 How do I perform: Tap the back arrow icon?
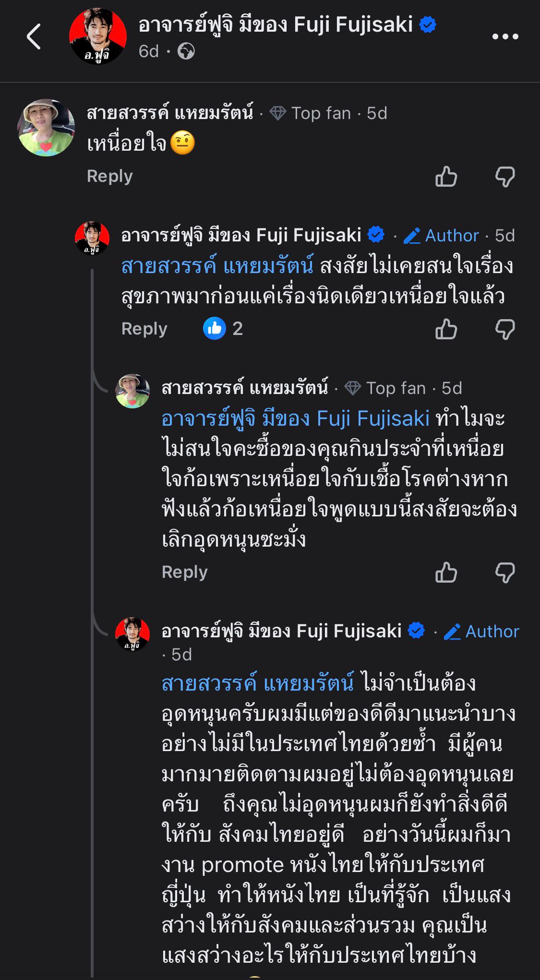point(34,36)
